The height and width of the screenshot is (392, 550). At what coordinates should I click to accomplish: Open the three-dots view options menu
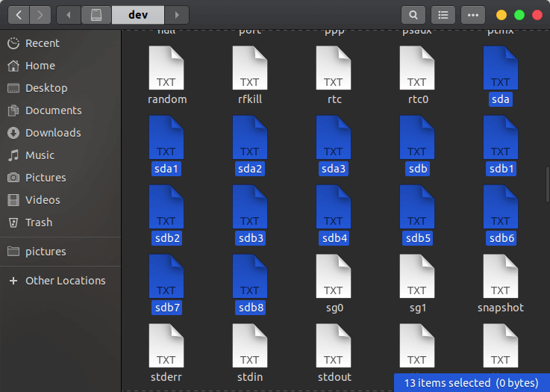(x=472, y=15)
